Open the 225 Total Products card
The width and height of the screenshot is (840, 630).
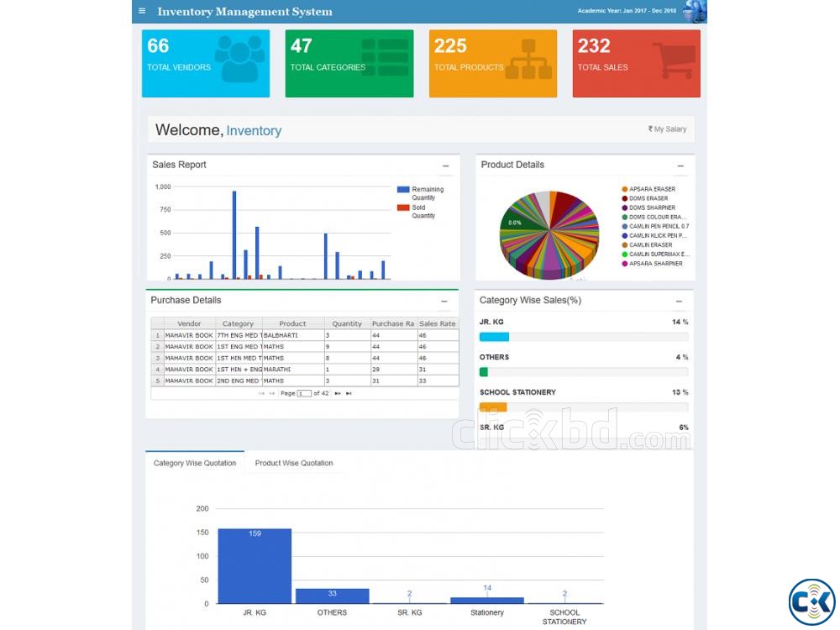click(493, 63)
